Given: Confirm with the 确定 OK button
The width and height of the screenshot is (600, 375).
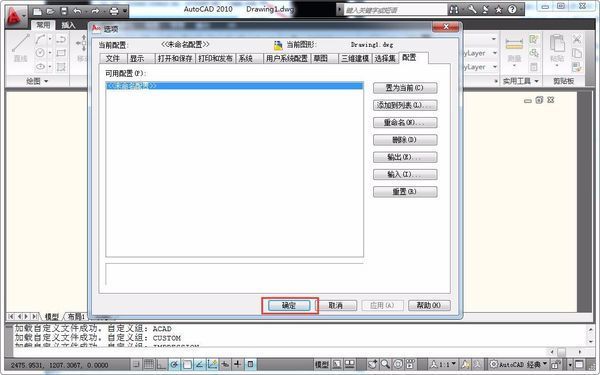Looking at the screenshot, I should (289, 305).
